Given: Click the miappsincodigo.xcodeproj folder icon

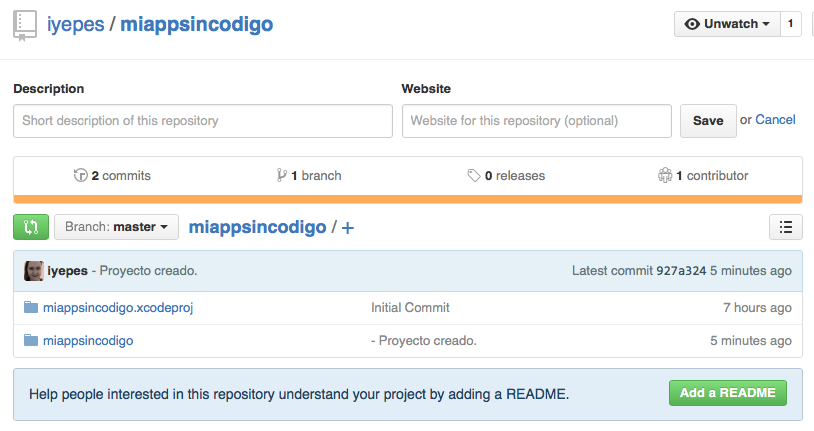Looking at the screenshot, I should (30, 308).
